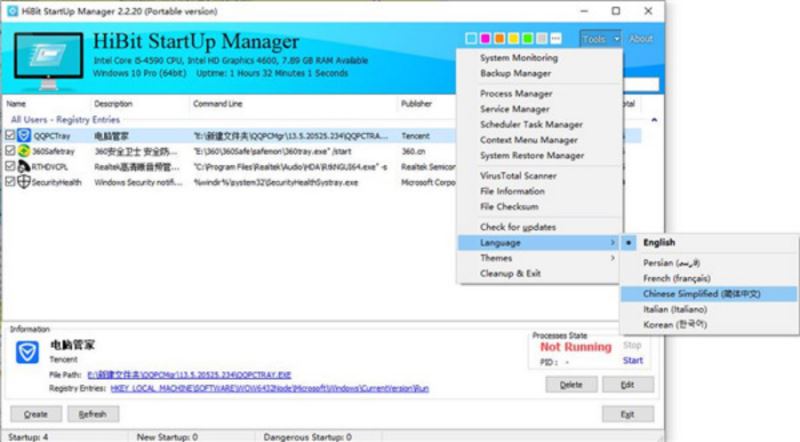Click Tencent publisher cell
The width and height of the screenshot is (800, 442).
pyautogui.click(x=415, y=136)
